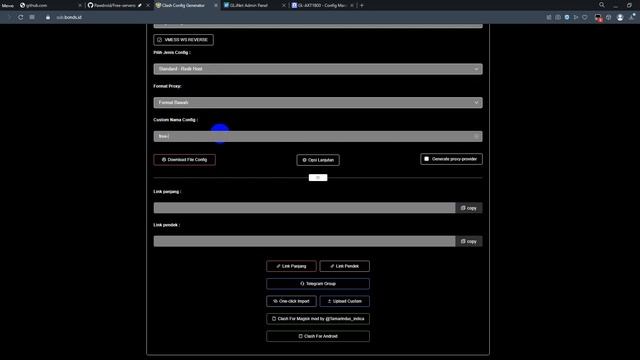Open Clash For Android link
The width and height of the screenshot is (640, 360).
(318, 336)
